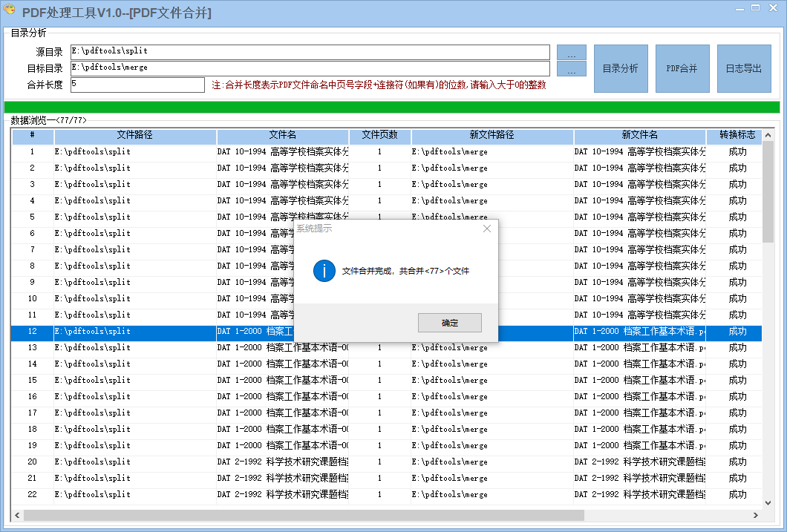Click the vertical scrollbar up arrow
787x532 pixels.
click(x=768, y=135)
